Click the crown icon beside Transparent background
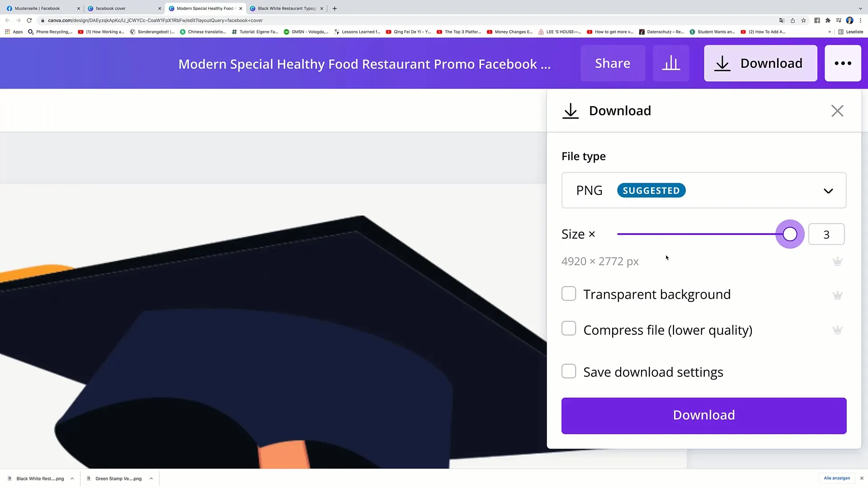 (x=837, y=295)
